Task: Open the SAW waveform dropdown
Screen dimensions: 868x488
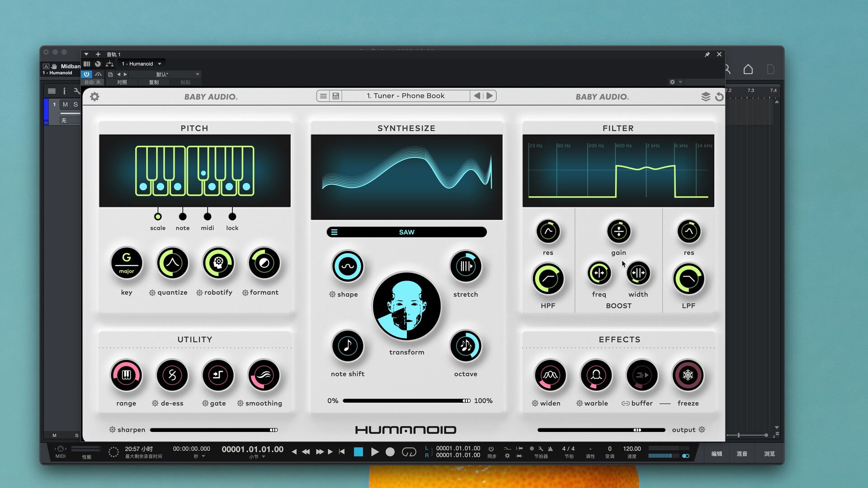Action: click(x=406, y=232)
